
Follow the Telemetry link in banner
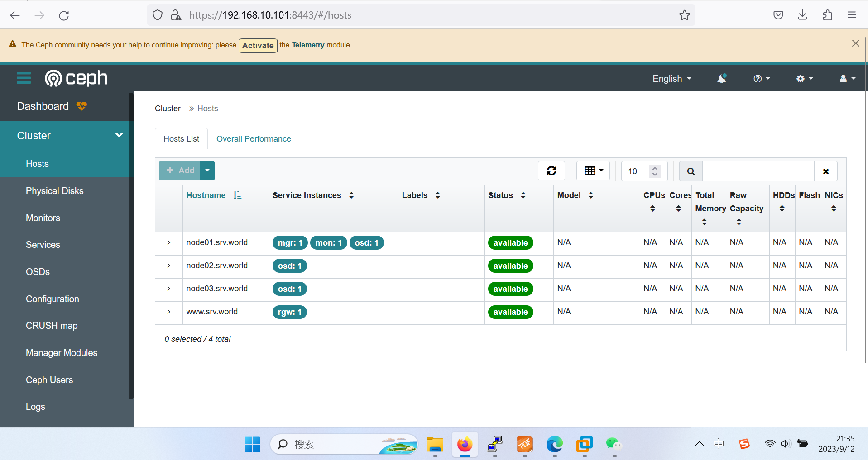pos(308,45)
